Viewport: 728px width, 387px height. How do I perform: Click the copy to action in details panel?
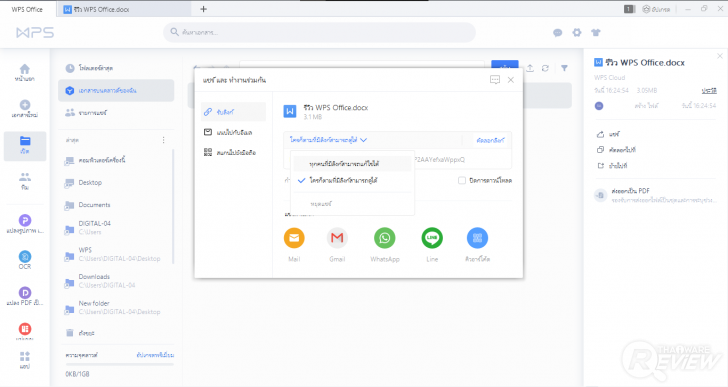(616, 150)
